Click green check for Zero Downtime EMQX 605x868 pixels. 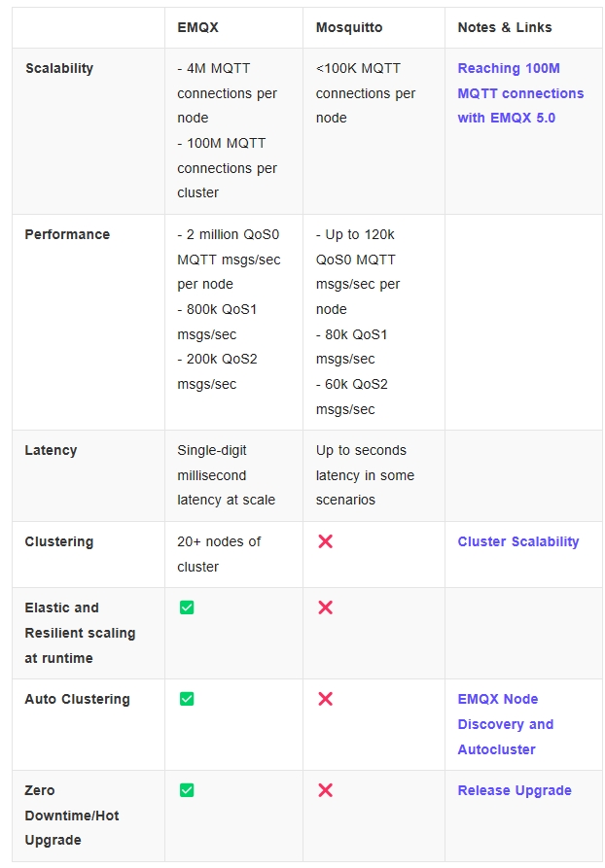point(187,790)
